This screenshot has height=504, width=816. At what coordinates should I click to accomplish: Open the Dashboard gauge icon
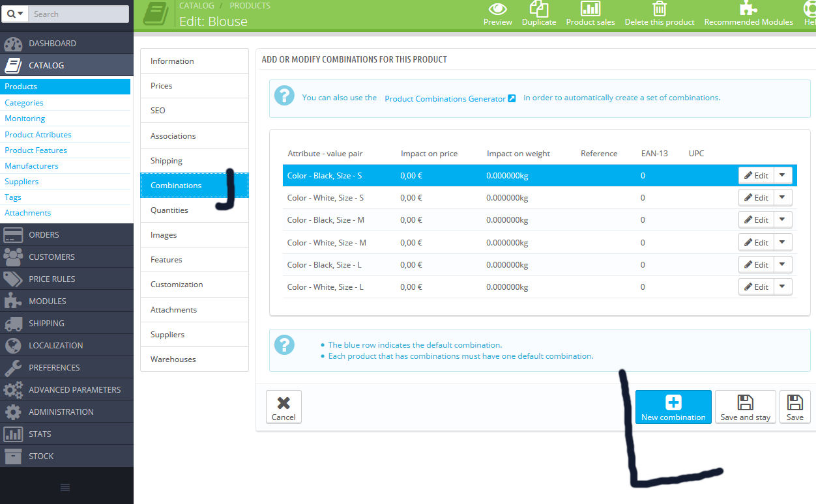(x=13, y=44)
